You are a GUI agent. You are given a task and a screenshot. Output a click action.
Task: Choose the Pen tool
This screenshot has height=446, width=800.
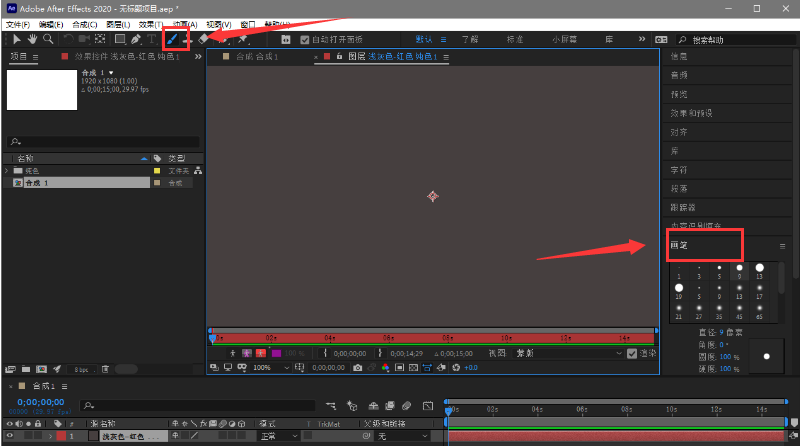136,39
